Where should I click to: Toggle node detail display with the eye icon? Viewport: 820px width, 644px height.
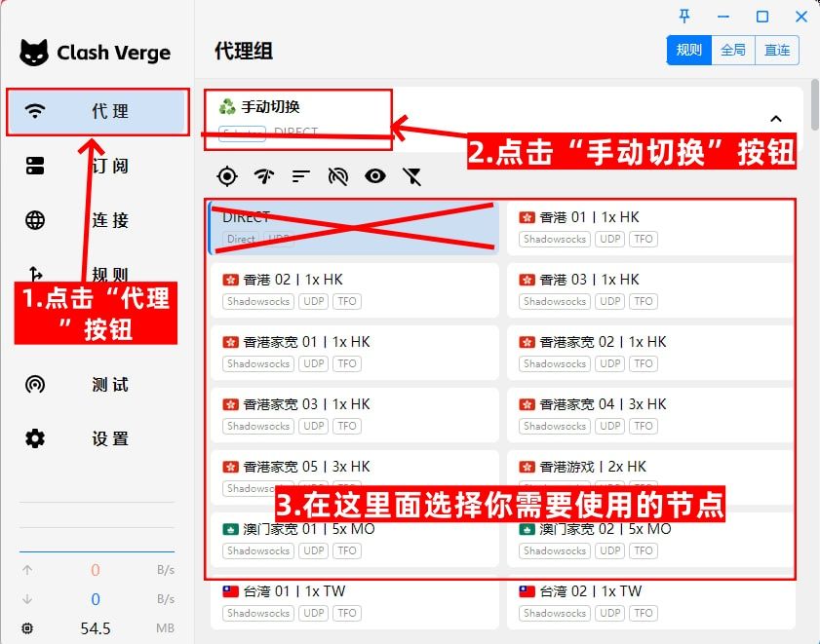(375, 176)
